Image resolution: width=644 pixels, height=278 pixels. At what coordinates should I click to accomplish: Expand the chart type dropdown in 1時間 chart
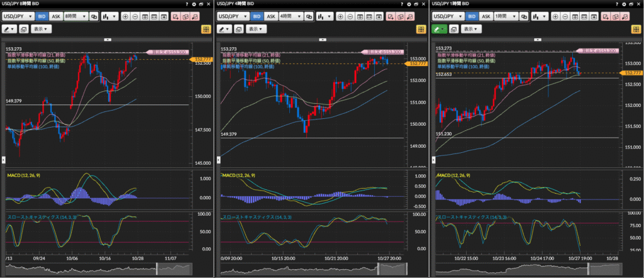[x=540, y=16]
